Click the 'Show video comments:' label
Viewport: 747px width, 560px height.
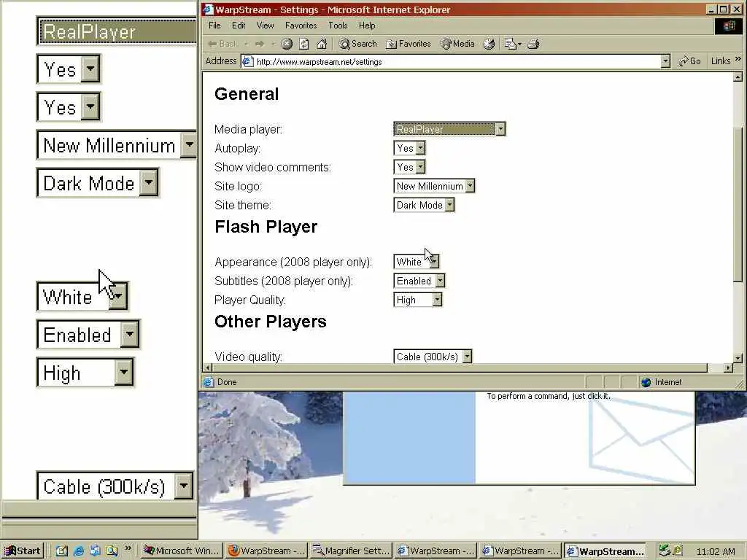click(x=273, y=167)
